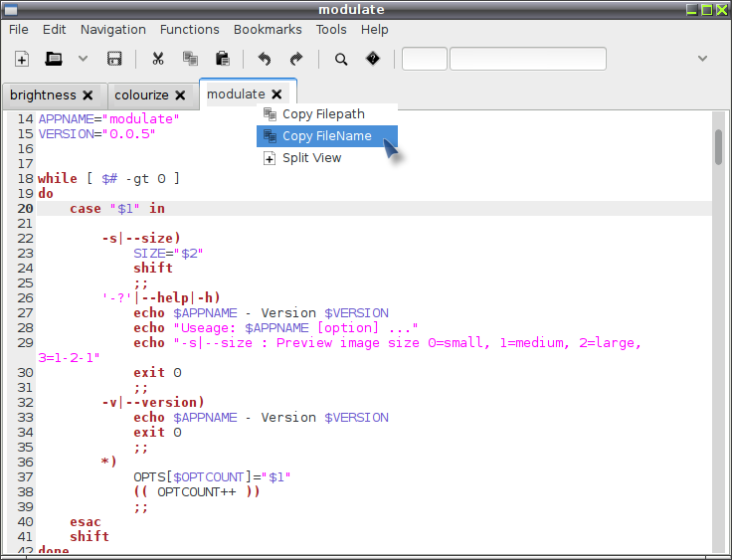Click the Cut scissors icon
Image resolution: width=732 pixels, height=560 pixels.
click(x=158, y=59)
